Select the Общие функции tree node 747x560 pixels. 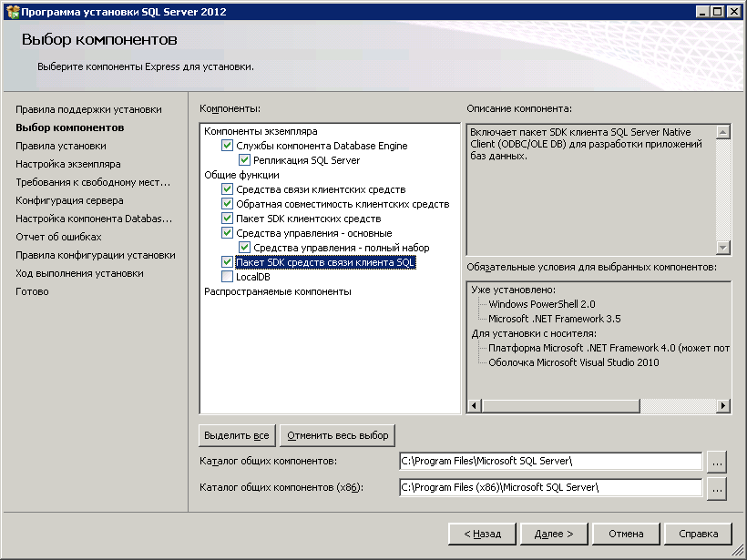point(241,175)
